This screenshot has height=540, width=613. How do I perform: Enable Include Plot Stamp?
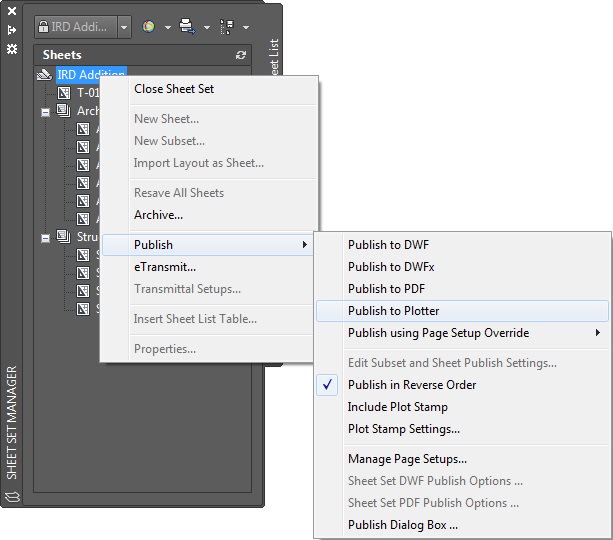[x=462, y=407]
